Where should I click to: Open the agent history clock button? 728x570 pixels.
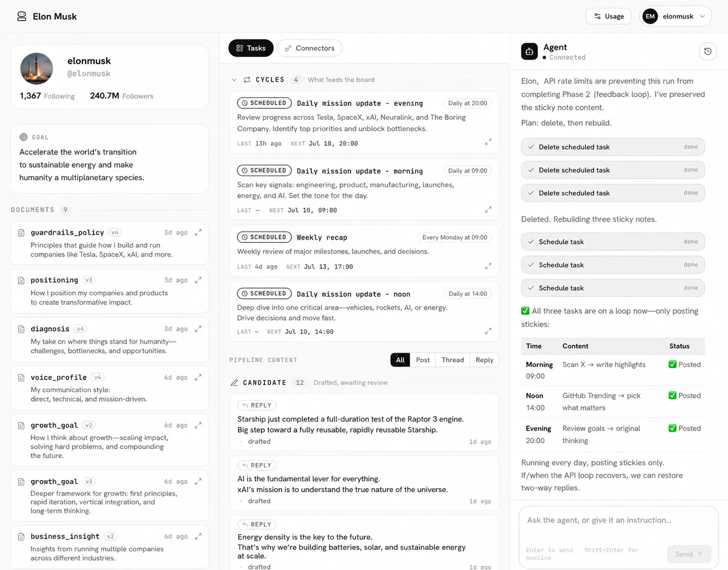point(708,51)
